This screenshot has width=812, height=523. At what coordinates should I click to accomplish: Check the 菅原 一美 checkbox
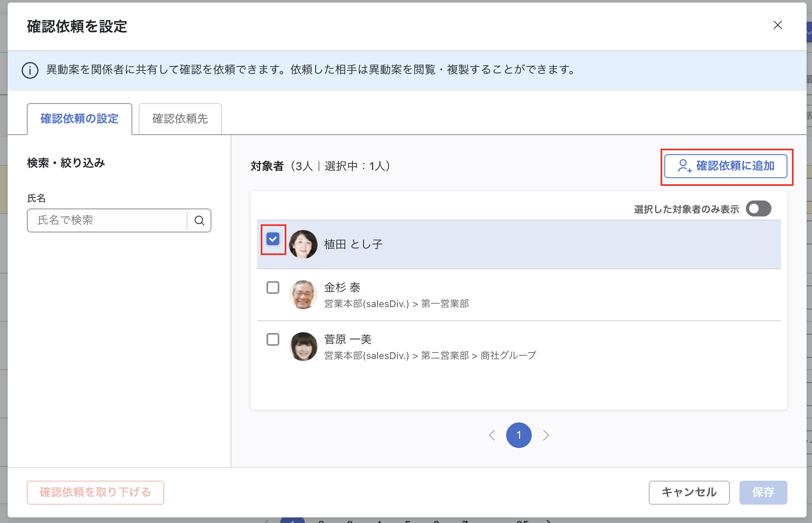273,339
